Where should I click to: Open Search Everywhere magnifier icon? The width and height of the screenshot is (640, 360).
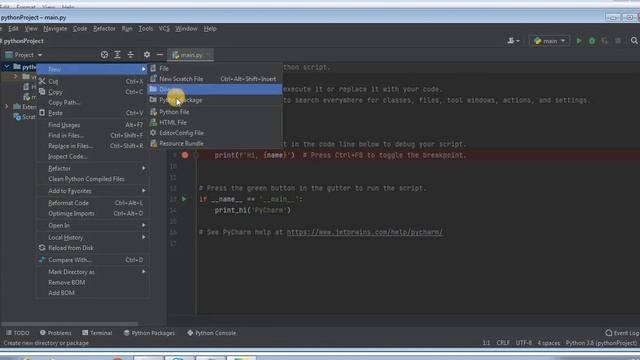click(634, 41)
